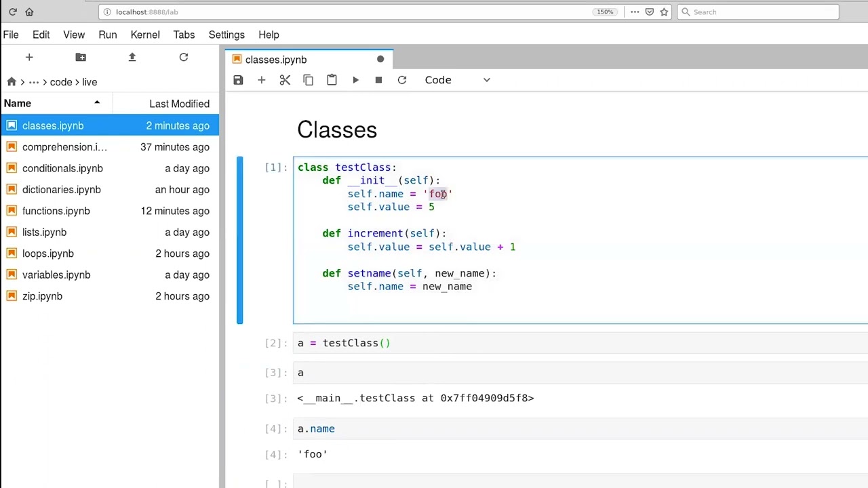Select variables.ipynb file
This screenshot has height=488, width=868.
[109, 274]
